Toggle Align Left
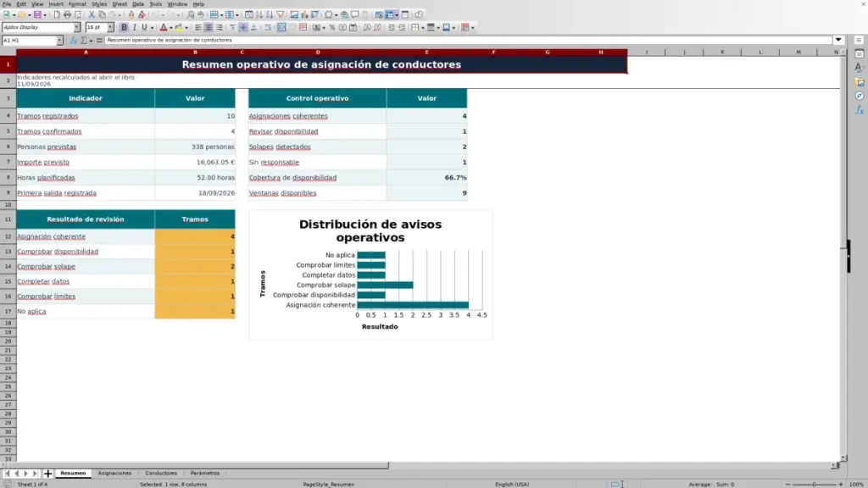 [198, 28]
